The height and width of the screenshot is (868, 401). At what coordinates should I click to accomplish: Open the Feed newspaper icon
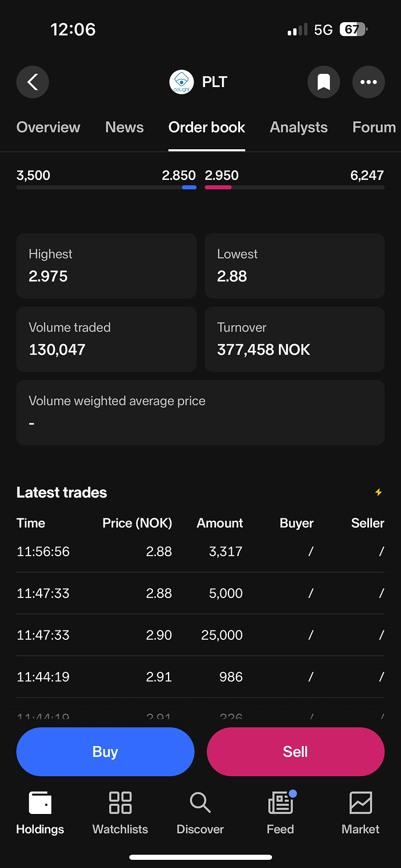(281, 813)
